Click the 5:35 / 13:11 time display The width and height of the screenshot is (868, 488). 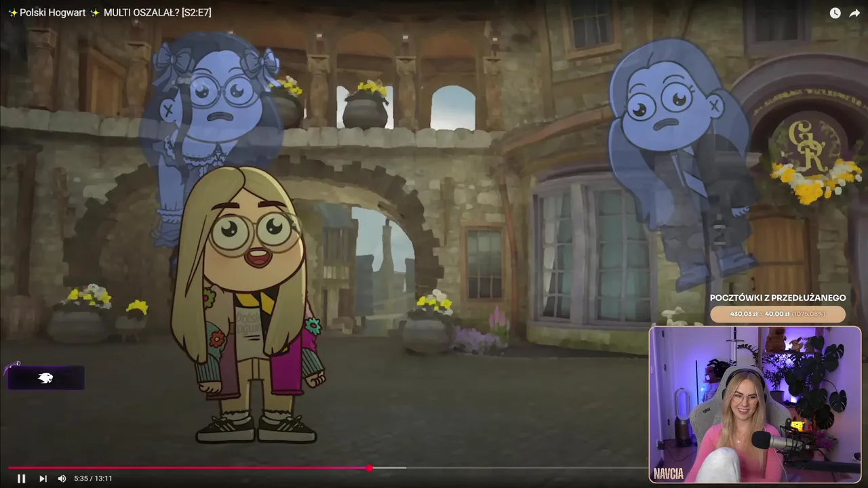tap(93, 479)
